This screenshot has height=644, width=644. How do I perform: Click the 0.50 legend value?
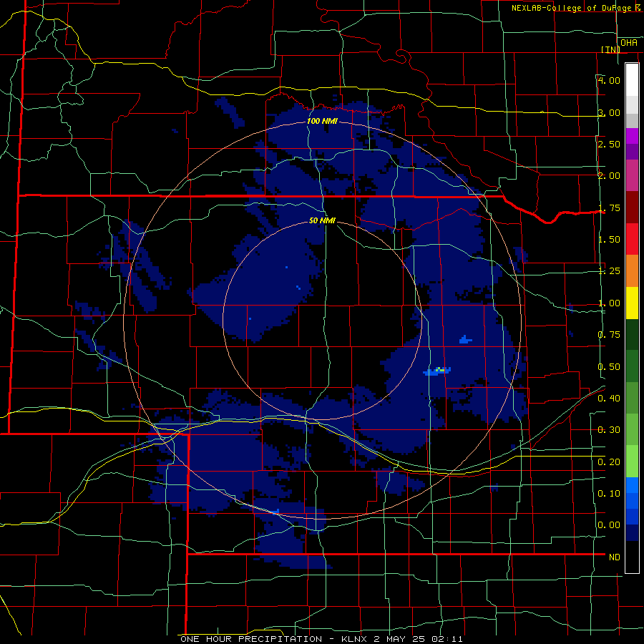click(x=609, y=367)
